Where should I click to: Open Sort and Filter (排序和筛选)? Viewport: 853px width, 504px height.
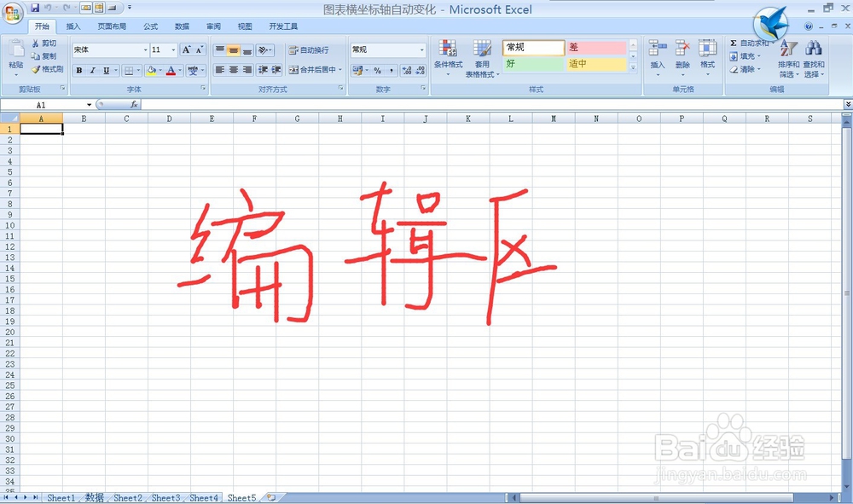pos(788,59)
